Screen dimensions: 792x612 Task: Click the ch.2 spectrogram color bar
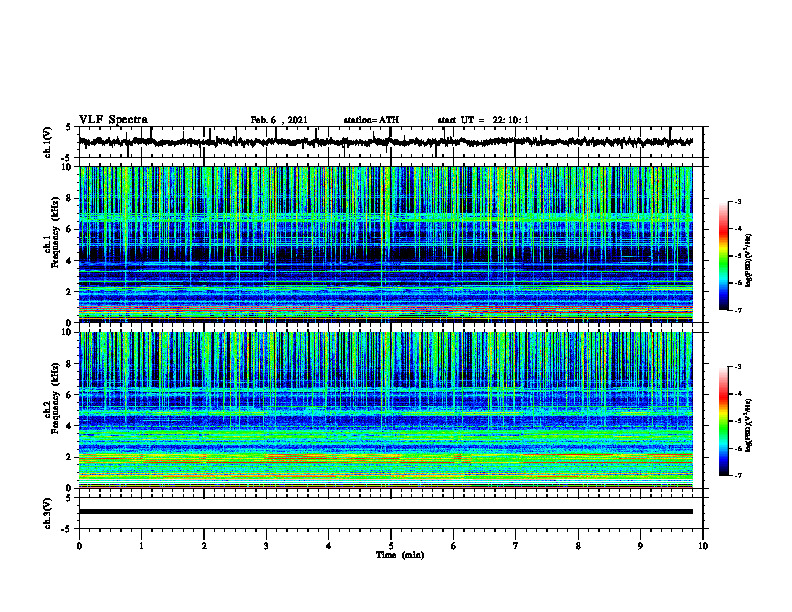tap(723, 421)
